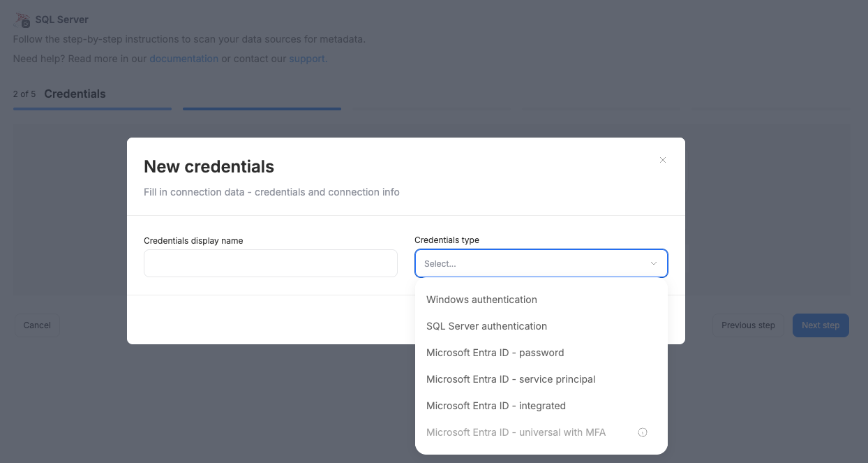Viewport: 868px width, 463px height.
Task: Click the Credentials type dropdown chevron
Action: point(654,263)
